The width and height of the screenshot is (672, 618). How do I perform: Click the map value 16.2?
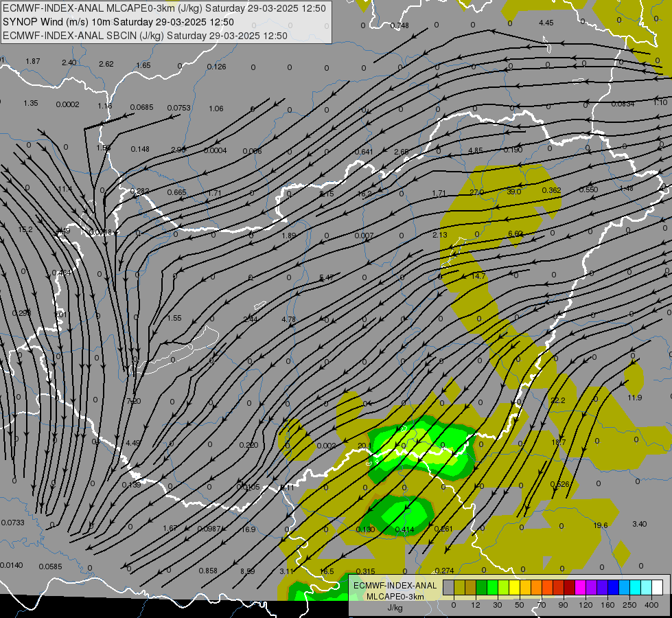[364, 194]
